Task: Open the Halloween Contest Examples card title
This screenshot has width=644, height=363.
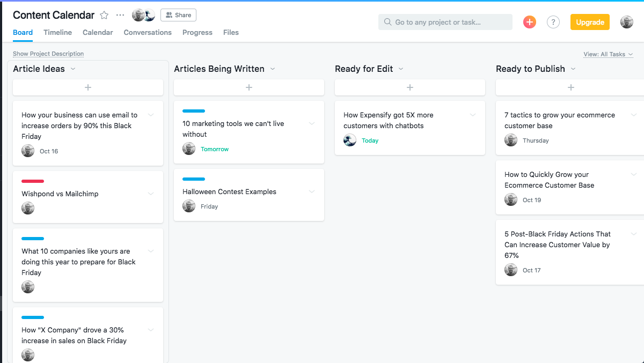Action: pyautogui.click(x=229, y=191)
